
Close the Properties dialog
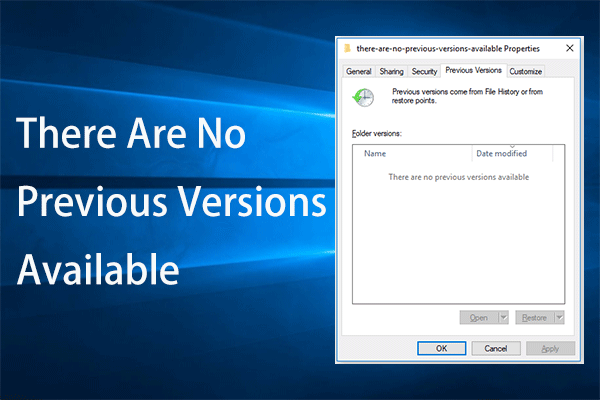570,48
